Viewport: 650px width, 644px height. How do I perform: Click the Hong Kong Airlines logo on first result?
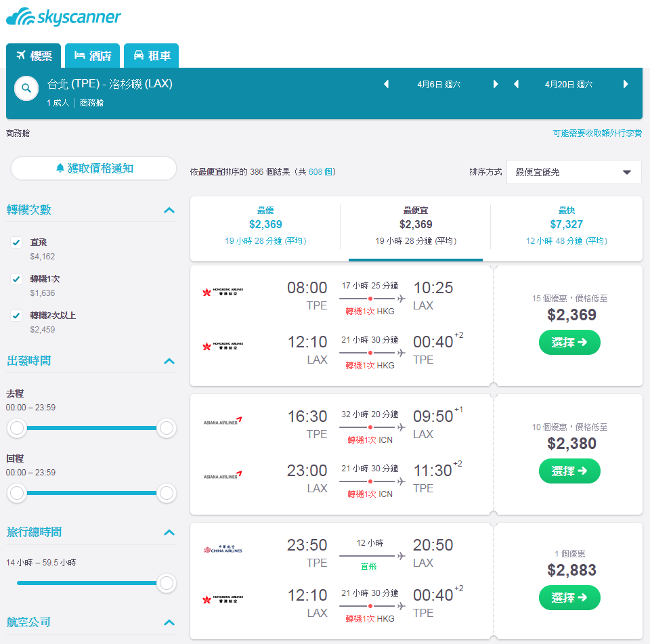point(223,292)
